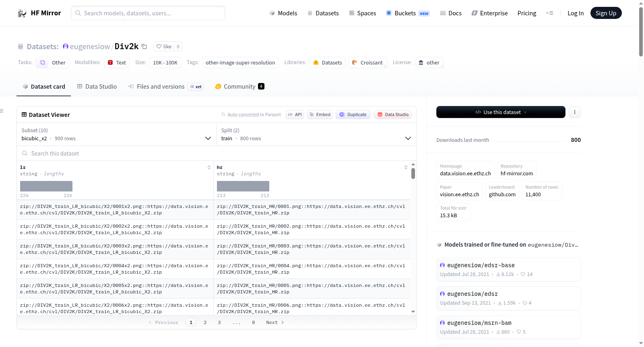The image size is (644, 347).
Task: Click the Other task tag
Action: 52,62
